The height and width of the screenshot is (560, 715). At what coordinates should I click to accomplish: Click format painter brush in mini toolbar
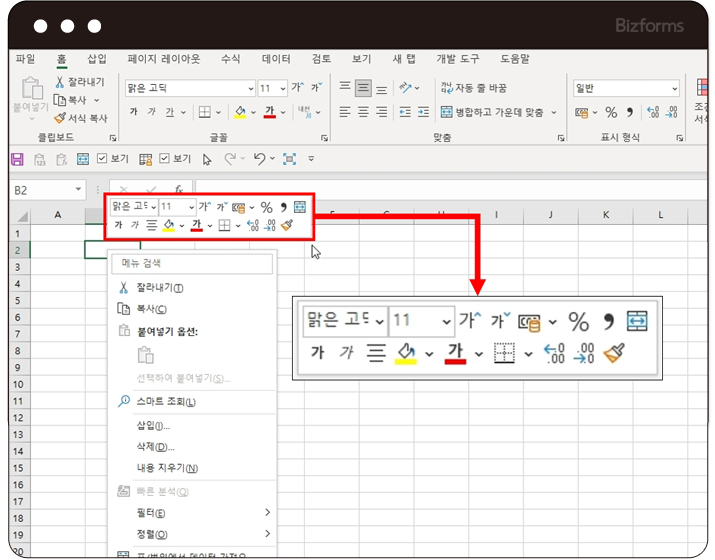point(286,225)
